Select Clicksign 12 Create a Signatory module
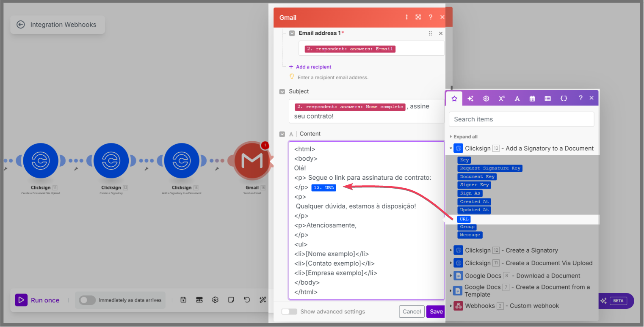Screen dimensions: 644x327 pos(111,161)
